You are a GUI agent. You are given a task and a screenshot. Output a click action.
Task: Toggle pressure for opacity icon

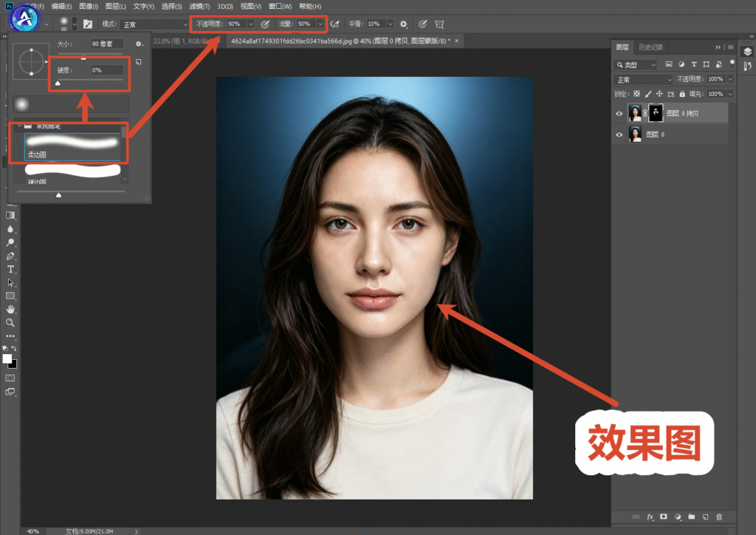point(265,24)
